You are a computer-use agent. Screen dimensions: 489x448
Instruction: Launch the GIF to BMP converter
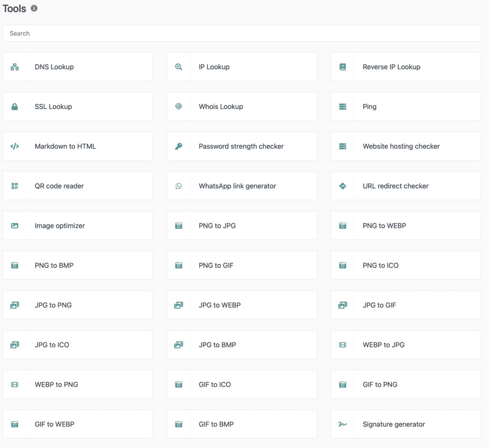pos(216,424)
